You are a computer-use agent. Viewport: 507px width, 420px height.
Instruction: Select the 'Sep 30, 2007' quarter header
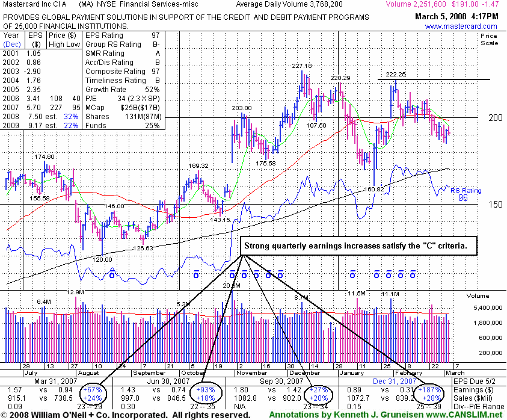click(x=281, y=381)
